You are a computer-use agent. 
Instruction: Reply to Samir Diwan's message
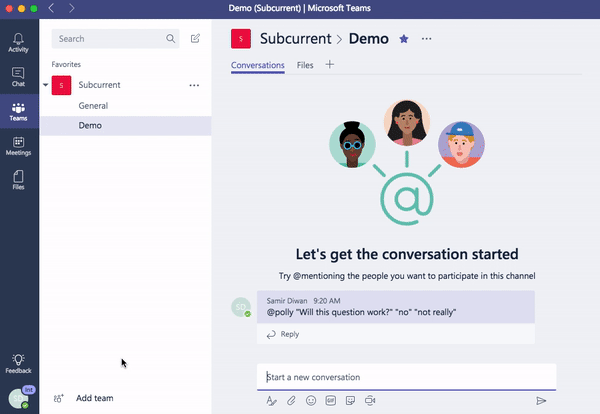tap(283, 334)
